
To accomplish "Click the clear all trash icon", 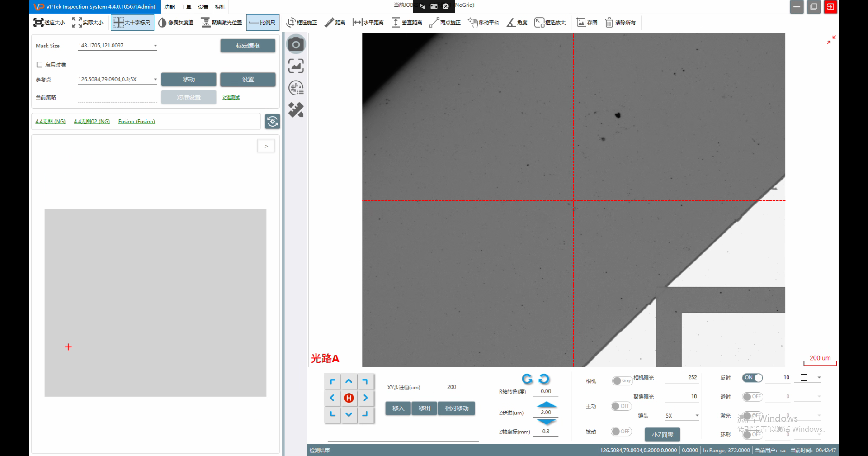I will 609,23.
